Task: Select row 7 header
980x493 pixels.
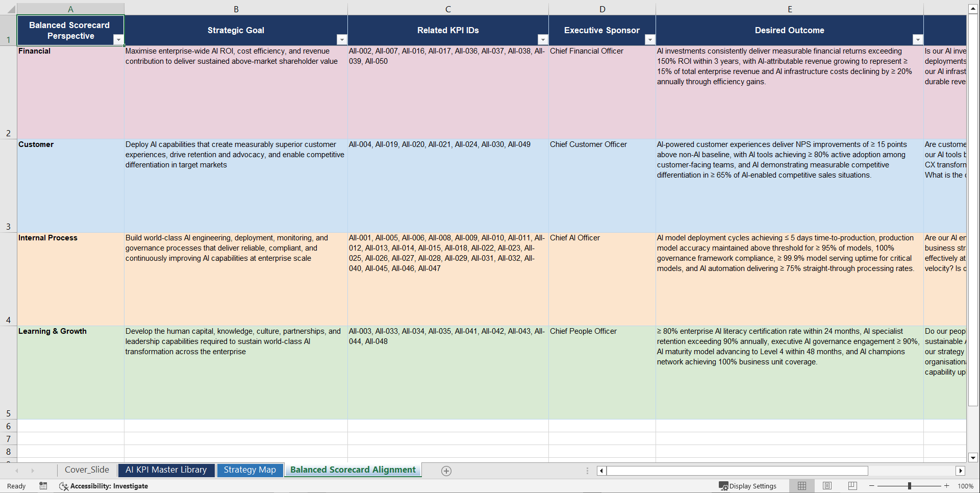Action: (8, 439)
